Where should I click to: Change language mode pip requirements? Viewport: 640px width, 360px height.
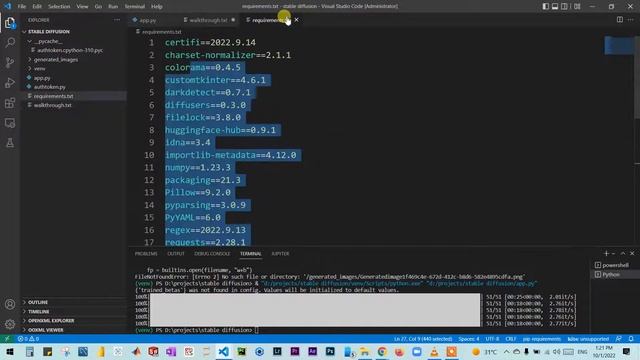click(x=542, y=339)
